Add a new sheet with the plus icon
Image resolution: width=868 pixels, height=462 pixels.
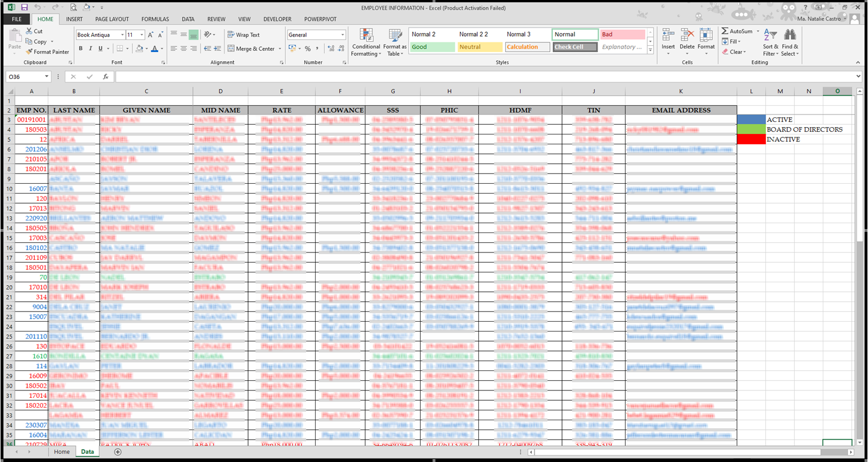point(118,452)
